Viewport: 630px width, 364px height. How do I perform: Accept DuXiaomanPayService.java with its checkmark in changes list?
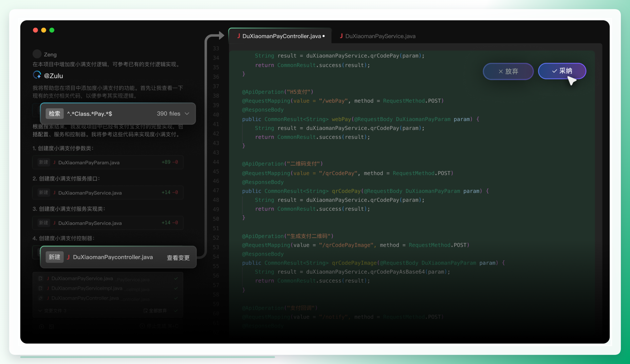(176, 279)
